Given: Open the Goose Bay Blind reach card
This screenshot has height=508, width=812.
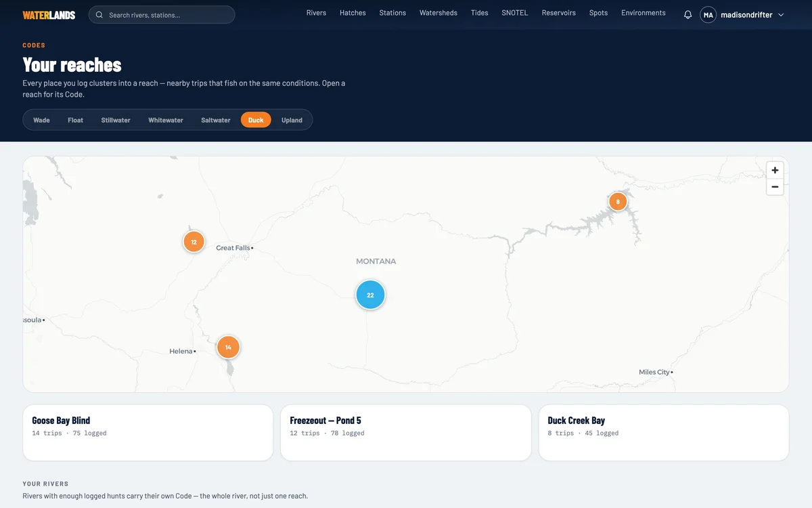Looking at the screenshot, I should (x=148, y=433).
